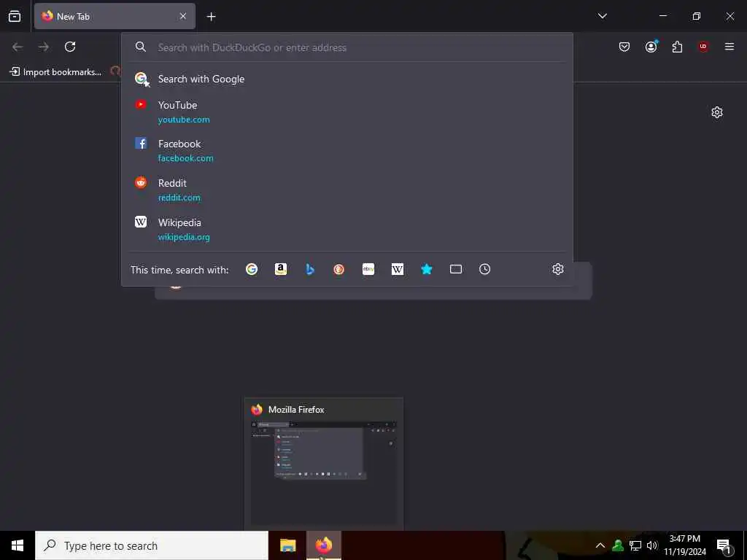Go forward with the forward arrow
The width and height of the screenshot is (747, 560).
point(44,47)
